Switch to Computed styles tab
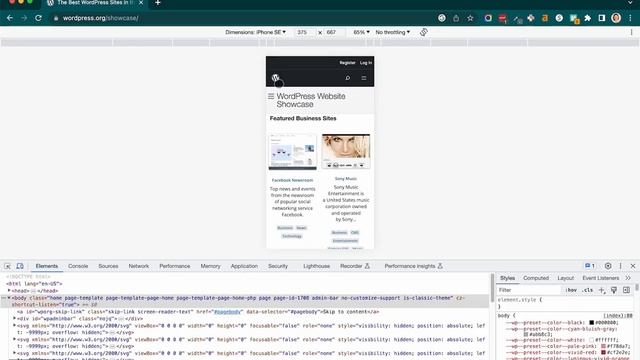Screen dimensions: 640x360 point(536,278)
